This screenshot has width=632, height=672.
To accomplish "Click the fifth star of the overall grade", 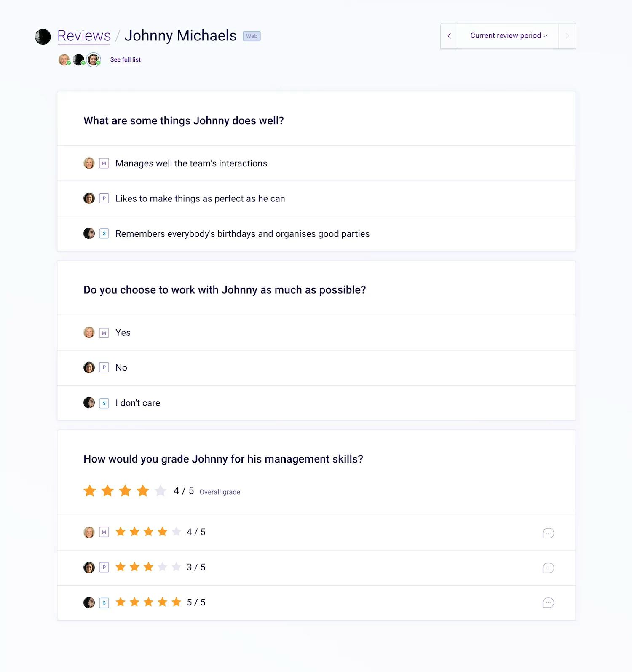I will point(161,490).
